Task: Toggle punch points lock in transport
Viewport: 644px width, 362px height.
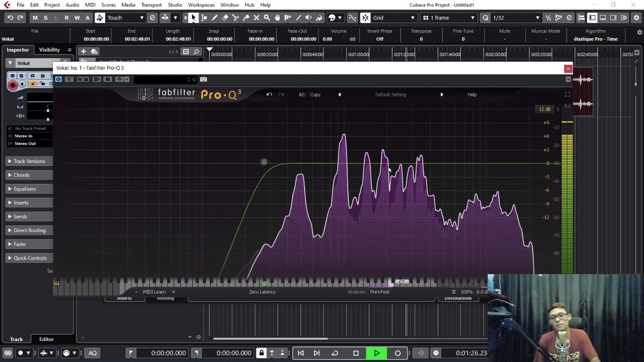Action: (261, 353)
